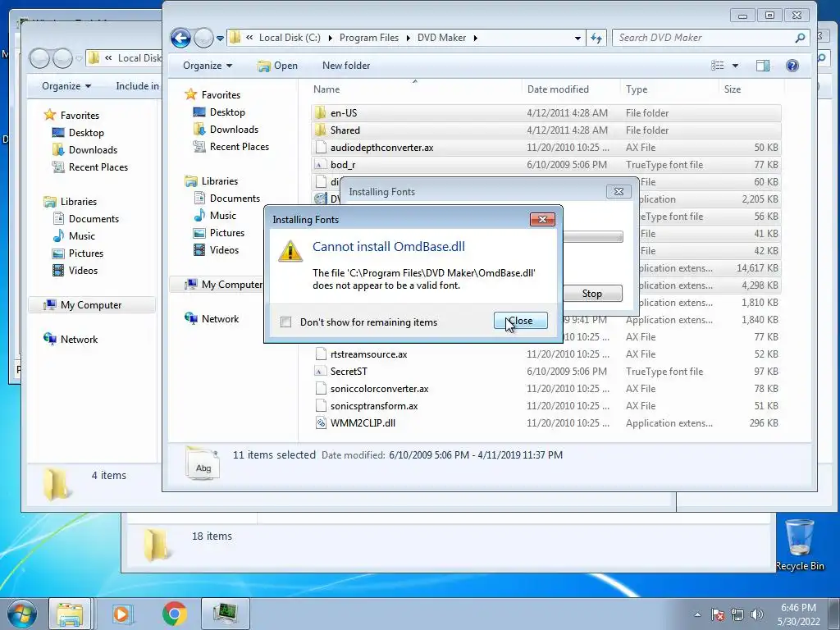Image resolution: width=840 pixels, height=630 pixels.
Task: Select soniccolorconverter.ax file
Action: (x=546, y=388)
